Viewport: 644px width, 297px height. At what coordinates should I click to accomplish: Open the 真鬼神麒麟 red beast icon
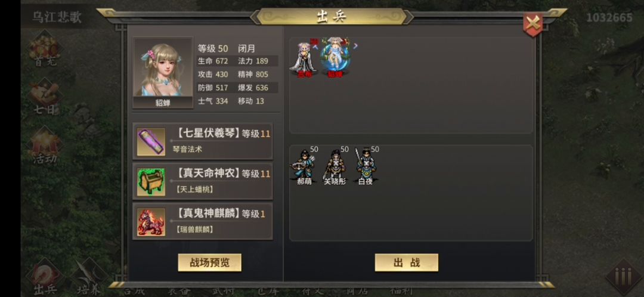pyautogui.click(x=151, y=222)
